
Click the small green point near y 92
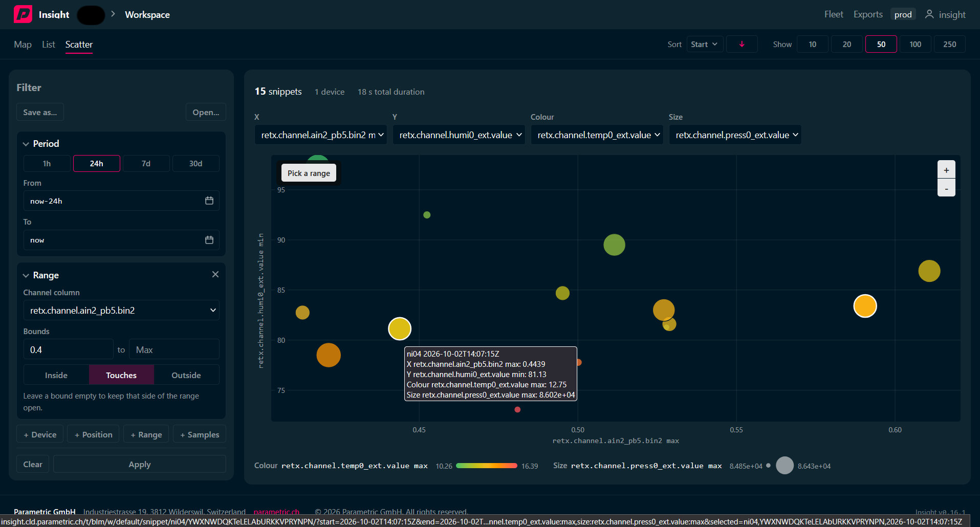427,215
